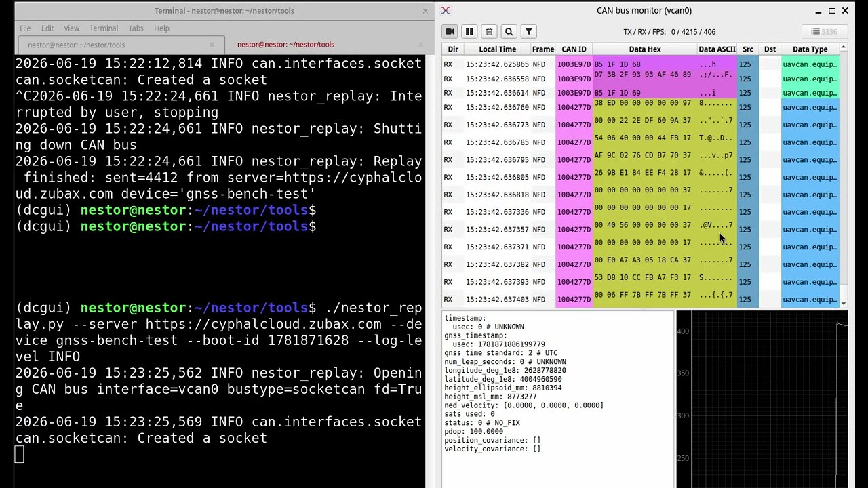Open the Edit menu in Terminal
The width and height of the screenshot is (868, 488).
[x=47, y=28]
